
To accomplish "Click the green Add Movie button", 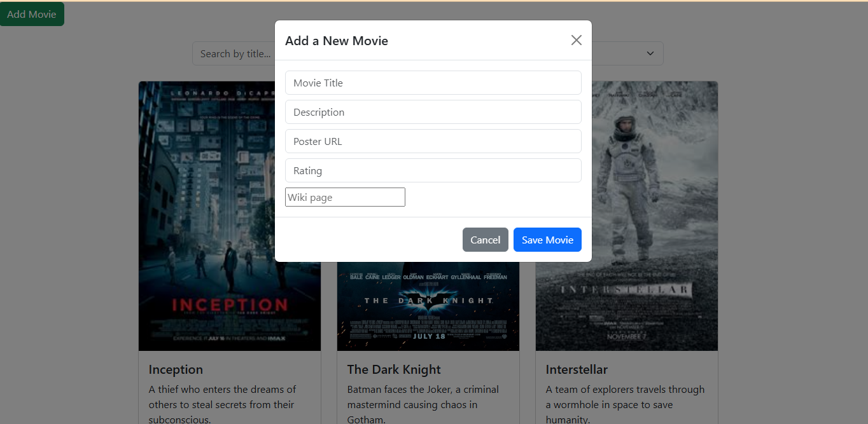I will coord(32,14).
